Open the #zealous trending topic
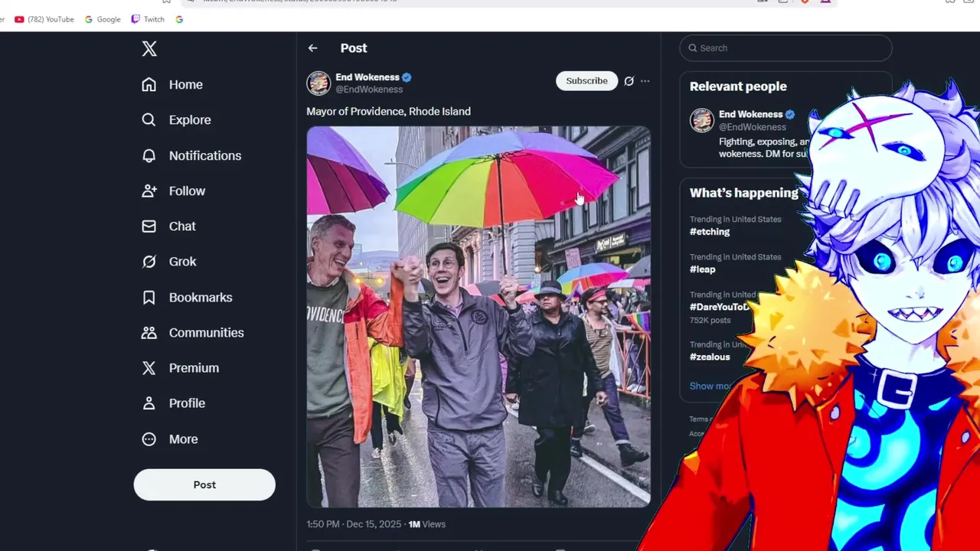 710,357
